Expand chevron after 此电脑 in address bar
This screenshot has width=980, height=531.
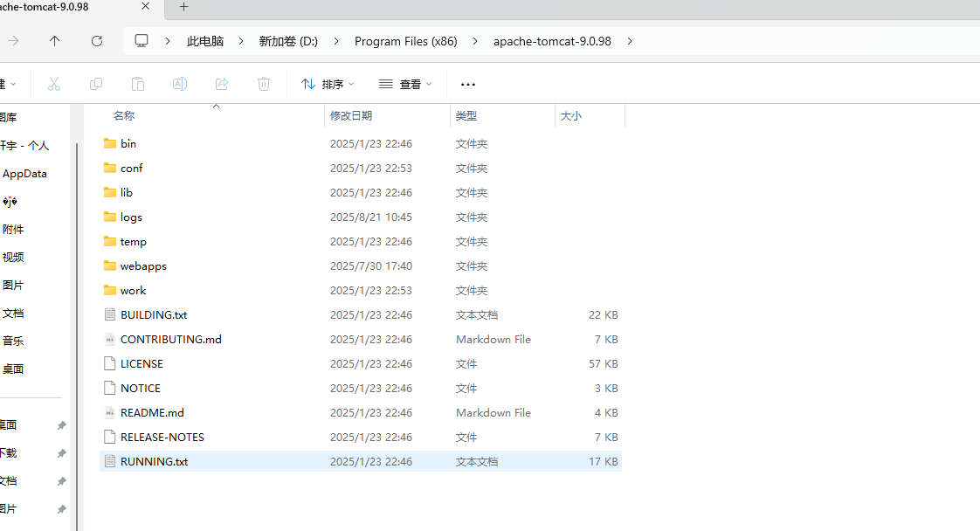point(240,41)
